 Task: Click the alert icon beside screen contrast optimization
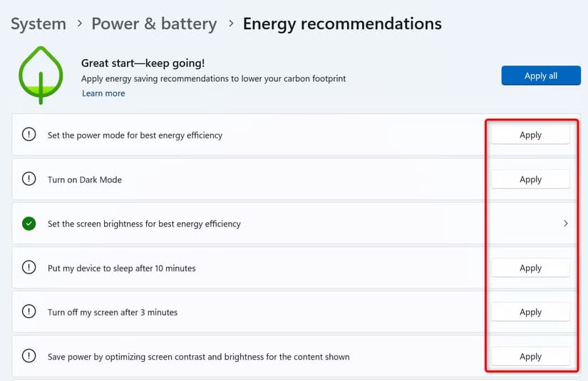coord(29,356)
